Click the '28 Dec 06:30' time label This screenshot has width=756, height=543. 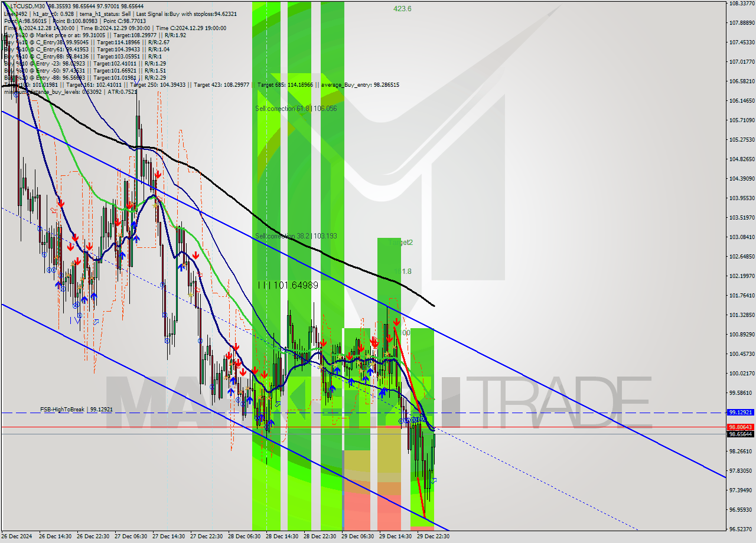coord(244,537)
